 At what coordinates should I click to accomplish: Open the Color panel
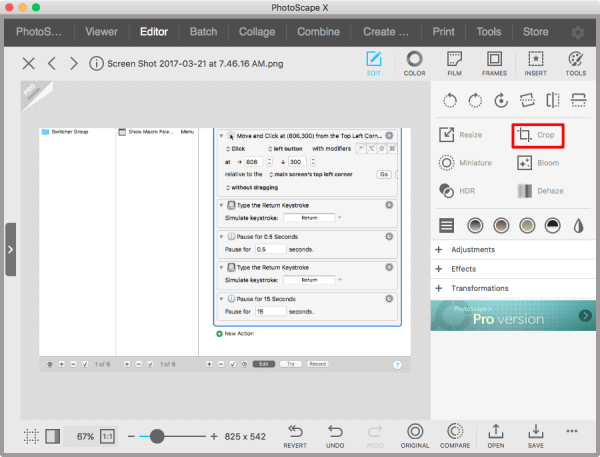[414, 64]
